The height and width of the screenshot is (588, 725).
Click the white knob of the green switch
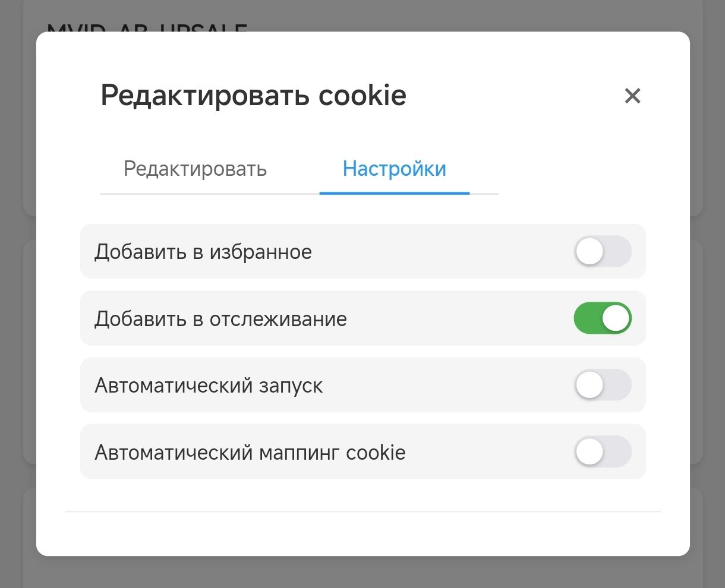click(616, 318)
